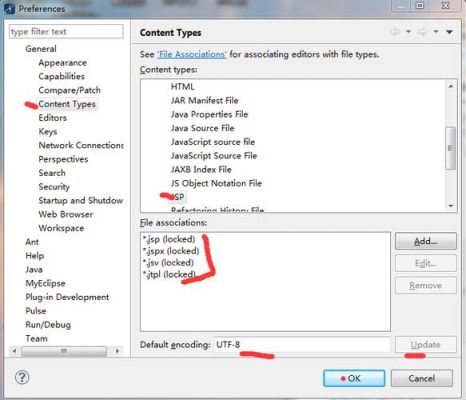Select JSP content type
Viewport: 466px width, 400px height.
pos(178,197)
